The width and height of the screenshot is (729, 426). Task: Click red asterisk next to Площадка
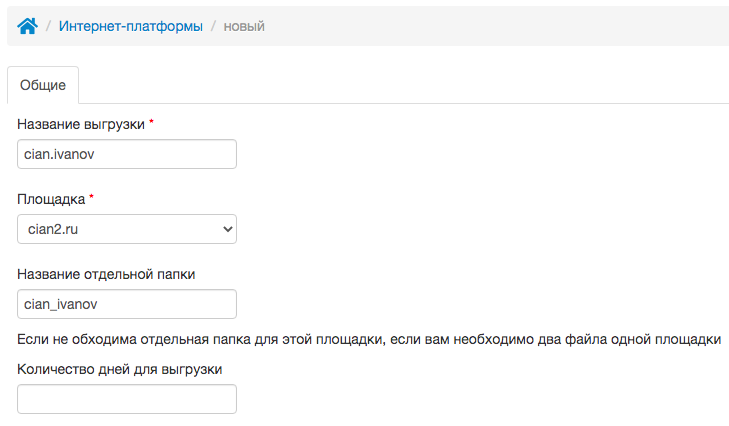[x=91, y=197]
